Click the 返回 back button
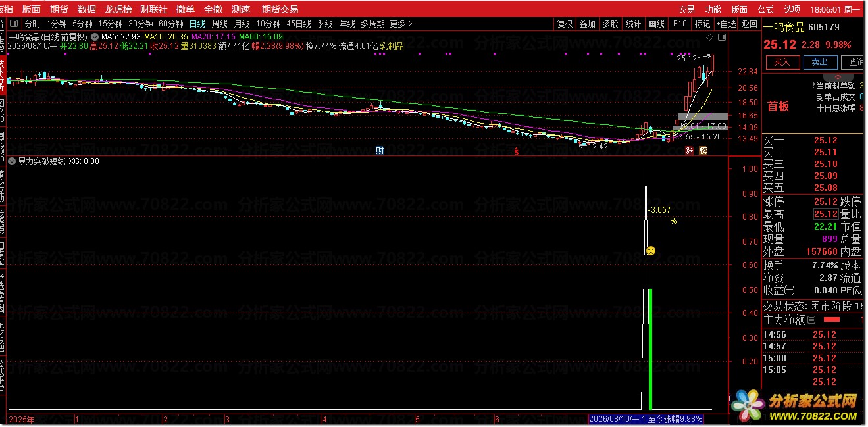 749,24
